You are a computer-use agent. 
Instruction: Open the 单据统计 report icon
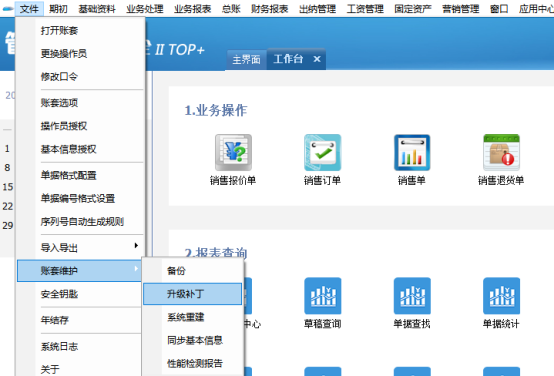coord(501,296)
